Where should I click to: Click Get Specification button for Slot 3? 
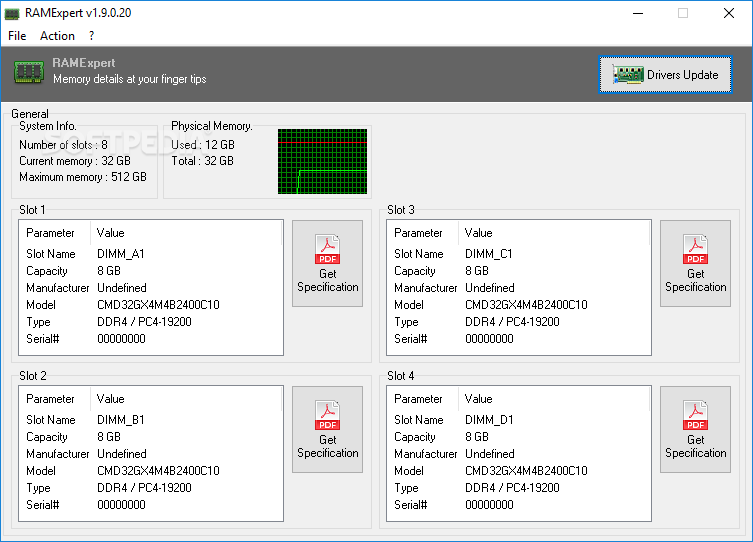(x=695, y=264)
